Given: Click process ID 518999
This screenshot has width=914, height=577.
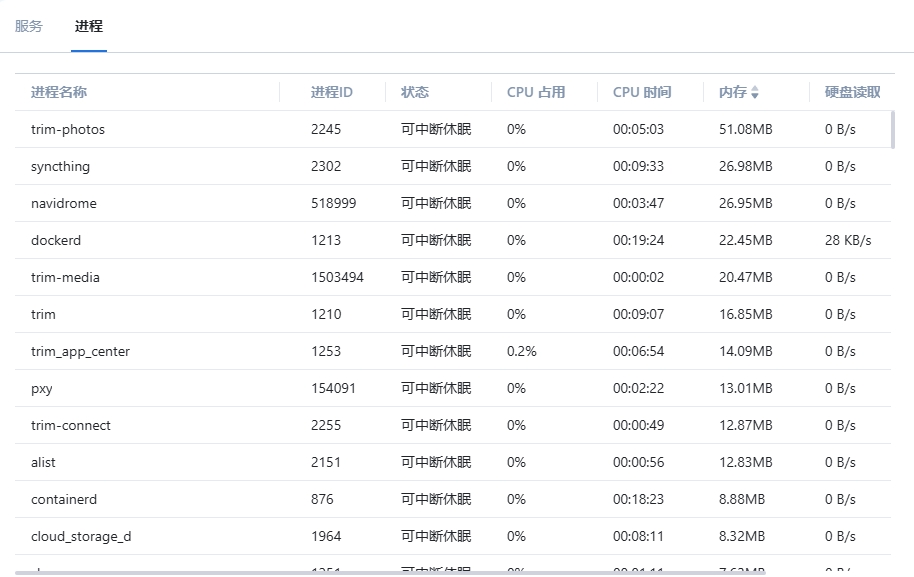Looking at the screenshot, I should click(333, 203).
